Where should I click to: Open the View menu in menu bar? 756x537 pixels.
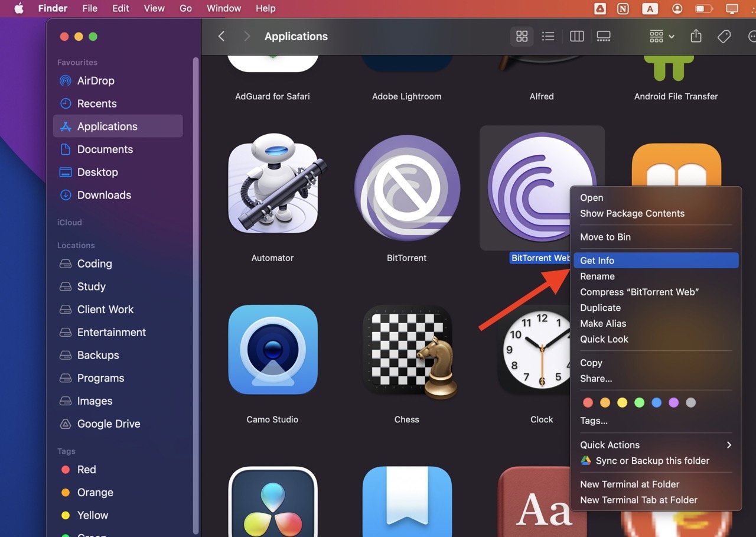(154, 8)
